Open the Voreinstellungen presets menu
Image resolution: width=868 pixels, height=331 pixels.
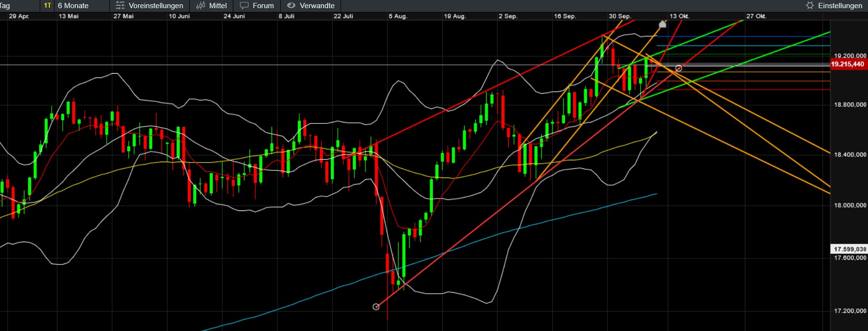pyautogui.click(x=149, y=6)
